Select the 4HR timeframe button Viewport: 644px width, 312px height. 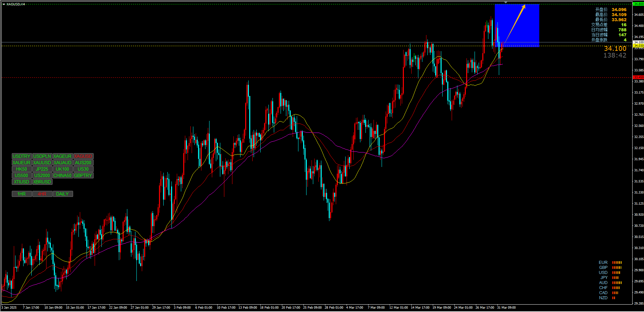[42, 194]
